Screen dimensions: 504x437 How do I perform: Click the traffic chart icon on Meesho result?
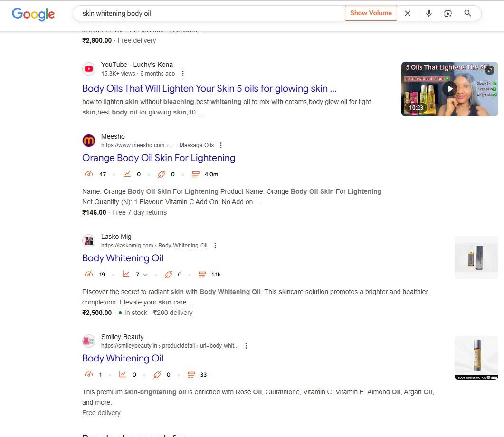(x=127, y=174)
